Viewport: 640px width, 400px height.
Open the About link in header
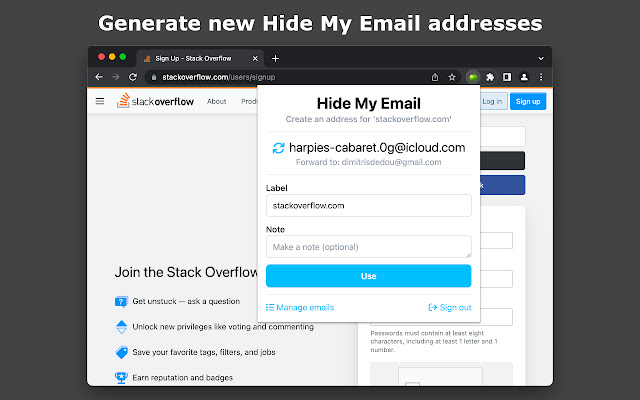pyautogui.click(x=216, y=101)
